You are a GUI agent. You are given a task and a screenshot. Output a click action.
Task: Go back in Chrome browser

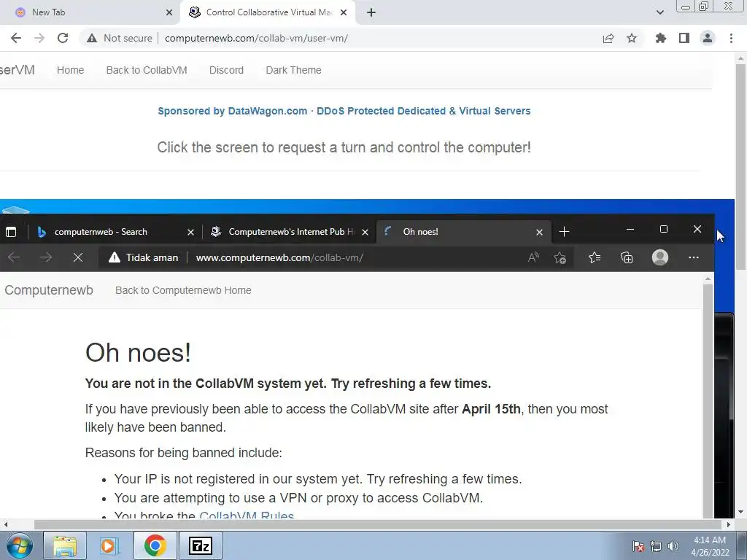(x=16, y=38)
